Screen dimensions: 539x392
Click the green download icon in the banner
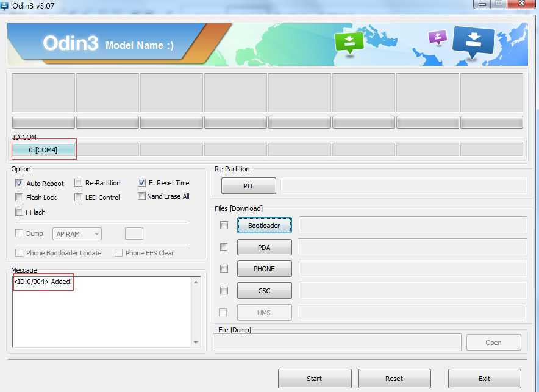[349, 43]
